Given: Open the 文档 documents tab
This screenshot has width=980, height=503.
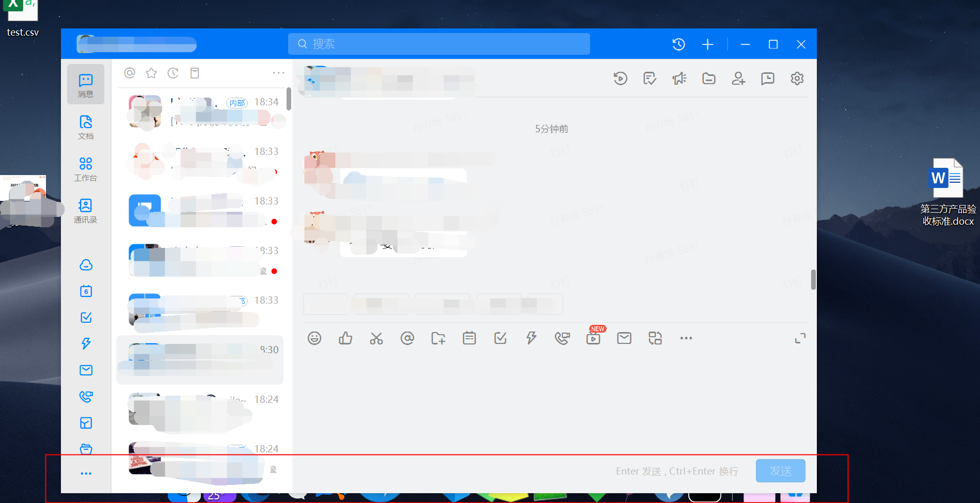Looking at the screenshot, I should [86, 127].
